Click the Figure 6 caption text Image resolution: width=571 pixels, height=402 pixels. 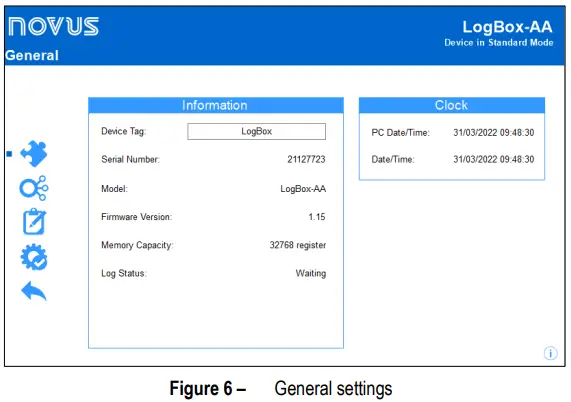281,389
